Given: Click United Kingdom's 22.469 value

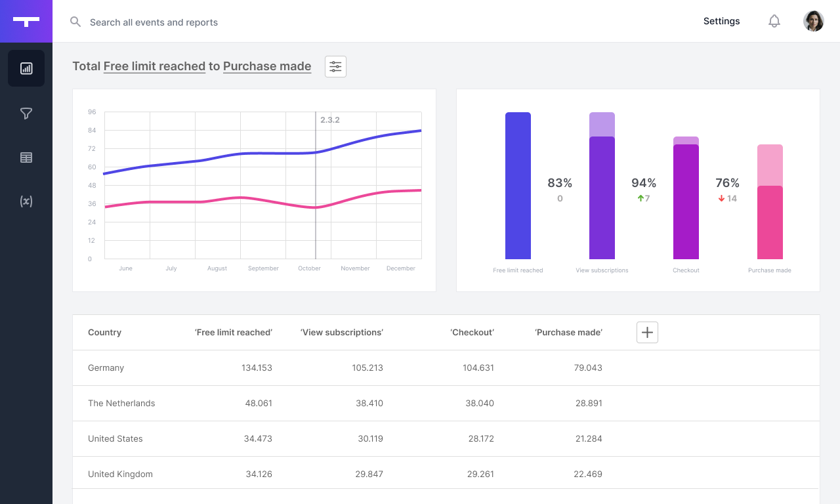Looking at the screenshot, I should pyautogui.click(x=588, y=474).
